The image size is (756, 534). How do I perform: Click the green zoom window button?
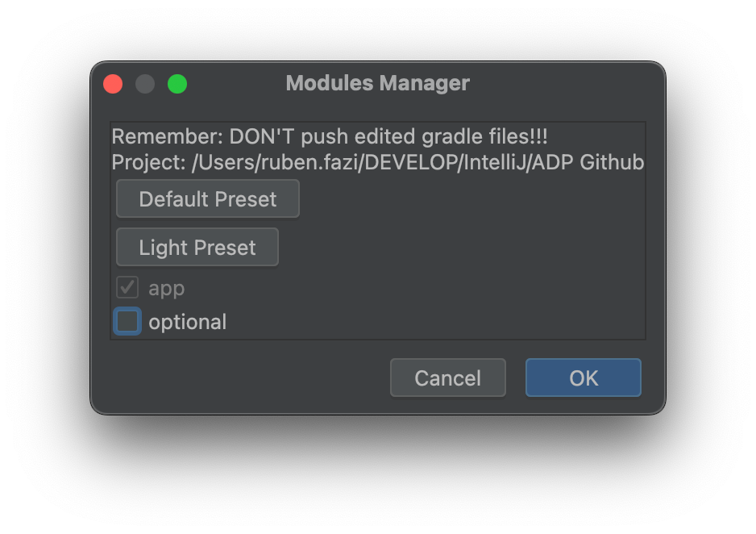pos(177,84)
